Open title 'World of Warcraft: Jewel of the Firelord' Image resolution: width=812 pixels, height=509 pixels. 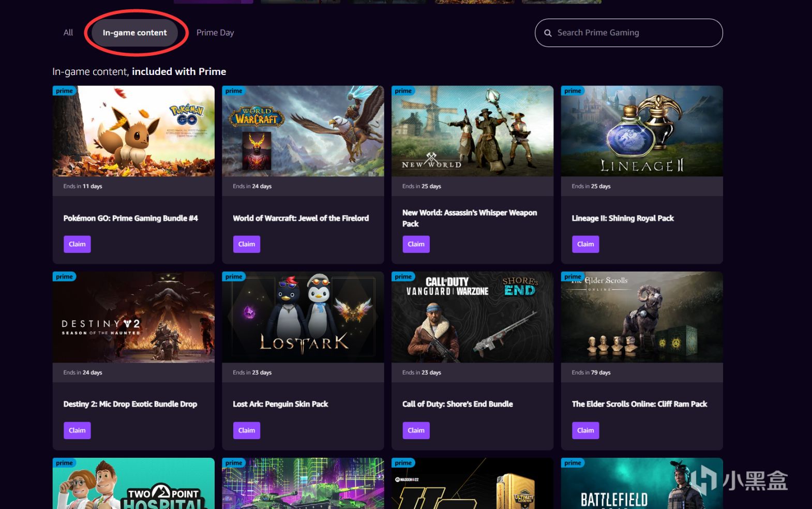[x=301, y=218]
